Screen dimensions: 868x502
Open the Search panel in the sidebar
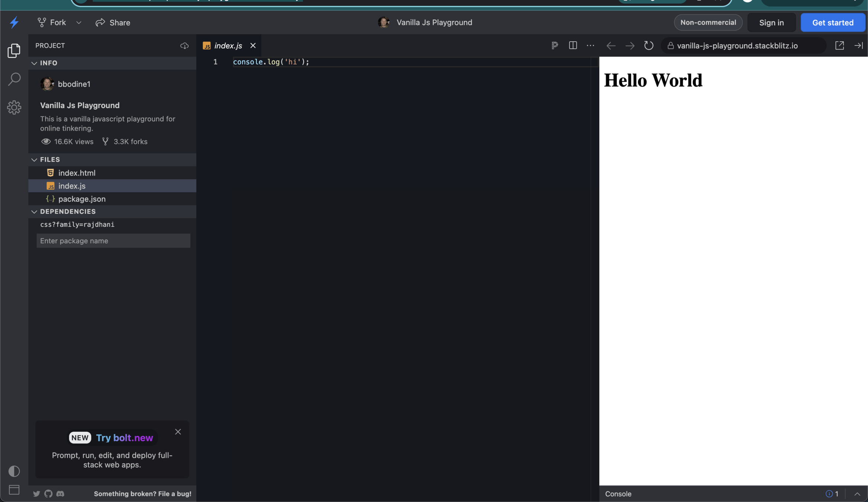click(14, 79)
